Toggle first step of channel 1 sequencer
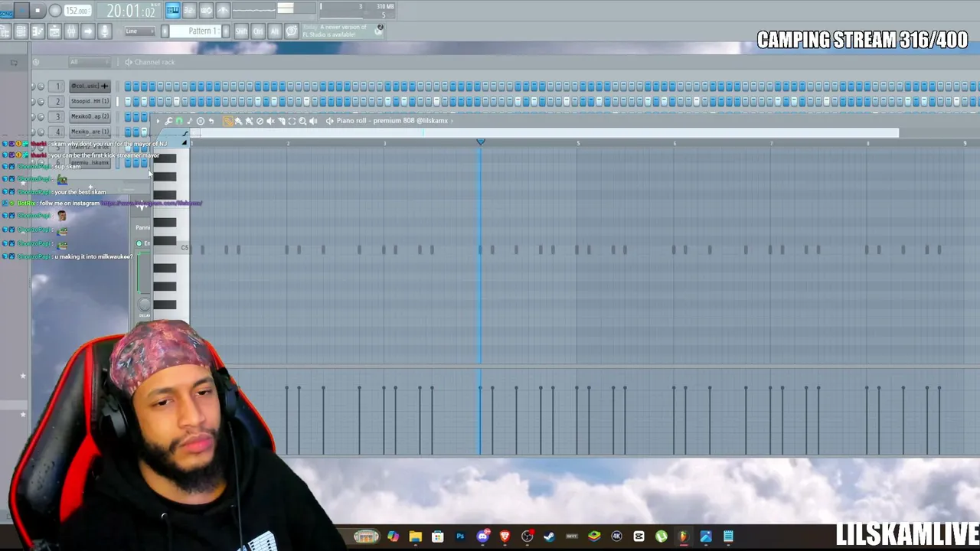The height and width of the screenshot is (551, 980). pos(128,86)
